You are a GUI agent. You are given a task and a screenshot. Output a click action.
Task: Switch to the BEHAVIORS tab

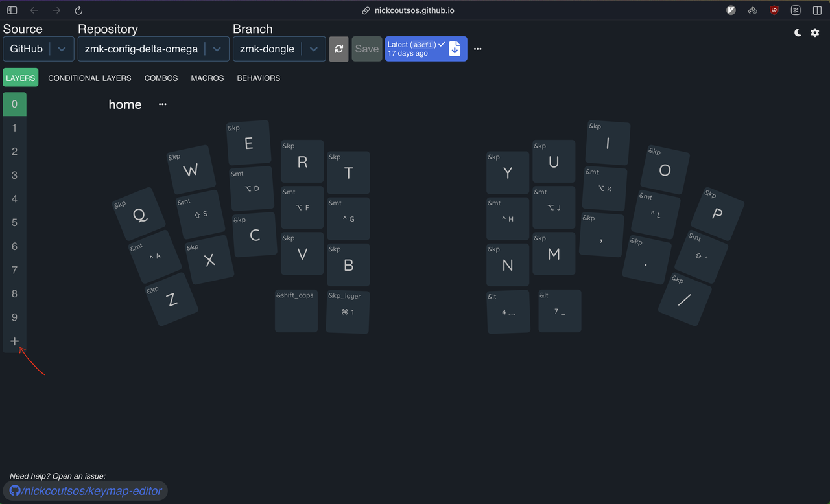[x=259, y=78]
